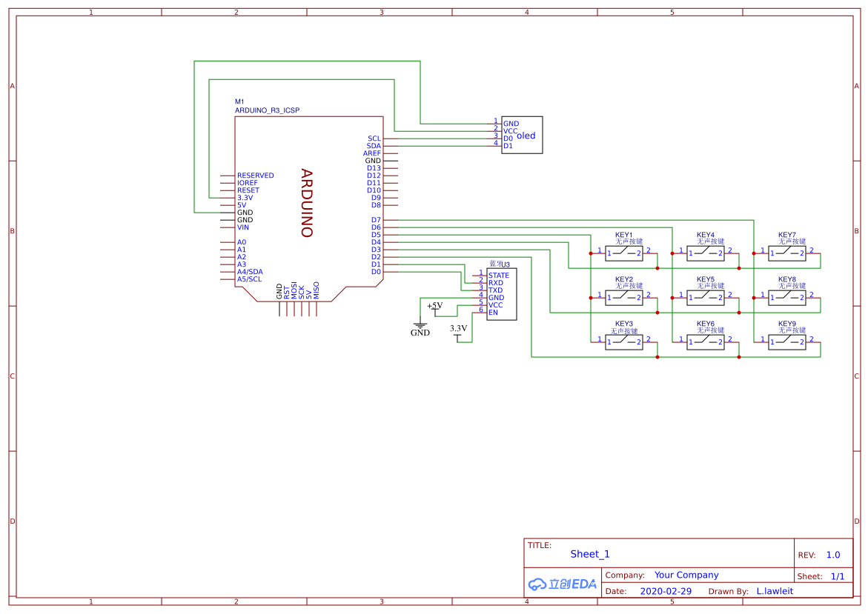Click the sheet number 1/1
This screenshot has width=868, height=614.
(x=838, y=576)
